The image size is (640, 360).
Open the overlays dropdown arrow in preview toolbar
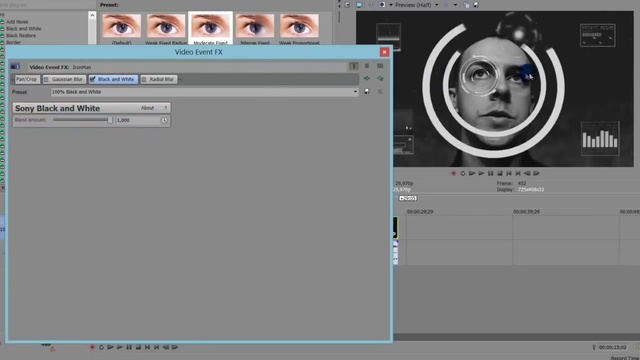[455, 5]
